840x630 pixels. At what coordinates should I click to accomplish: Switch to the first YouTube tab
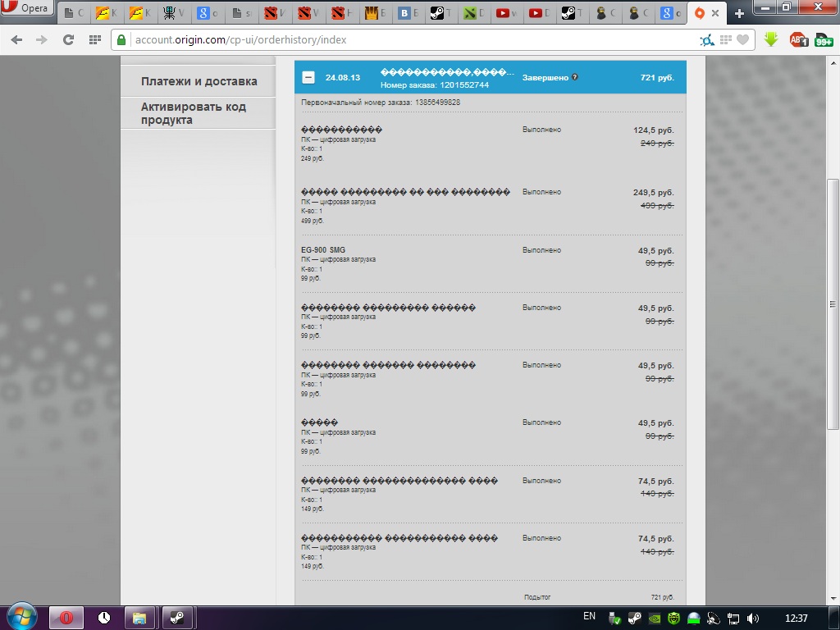click(x=506, y=13)
